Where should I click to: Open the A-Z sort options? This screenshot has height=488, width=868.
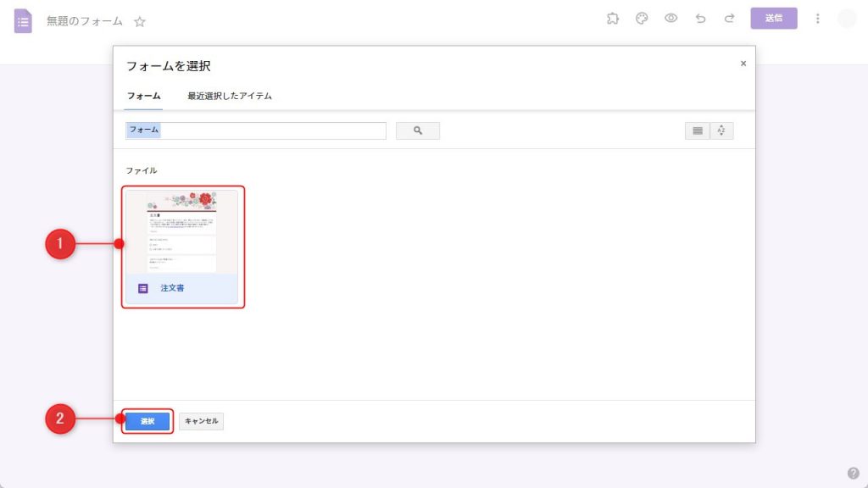[x=721, y=130]
